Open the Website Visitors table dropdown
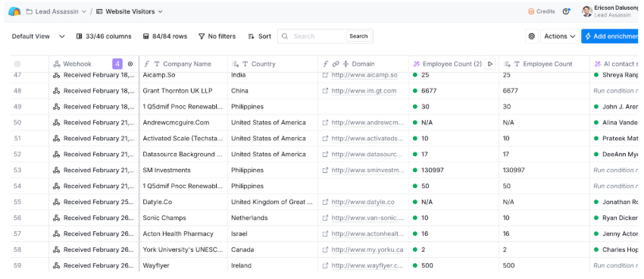 (x=130, y=11)
